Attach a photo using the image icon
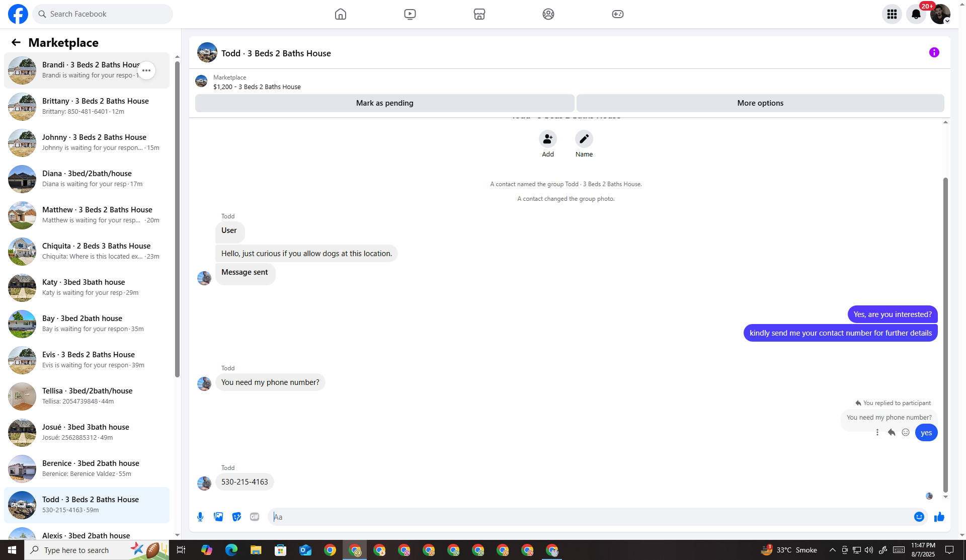 [218, 517]
